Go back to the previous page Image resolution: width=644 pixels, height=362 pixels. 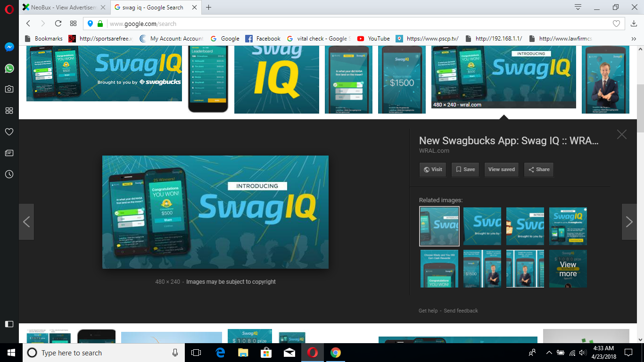click(28, 24)
